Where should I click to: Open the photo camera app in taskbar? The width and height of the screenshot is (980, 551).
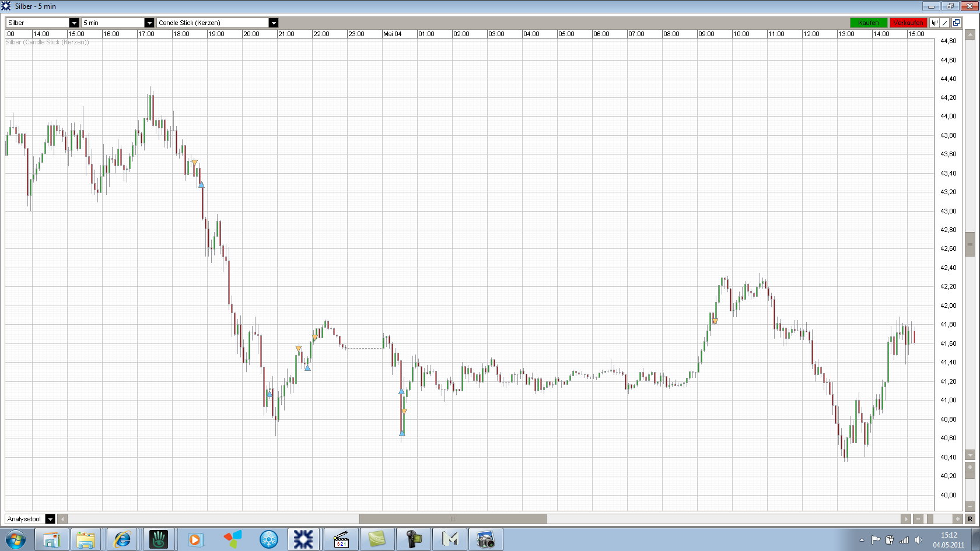click(485, 539)
